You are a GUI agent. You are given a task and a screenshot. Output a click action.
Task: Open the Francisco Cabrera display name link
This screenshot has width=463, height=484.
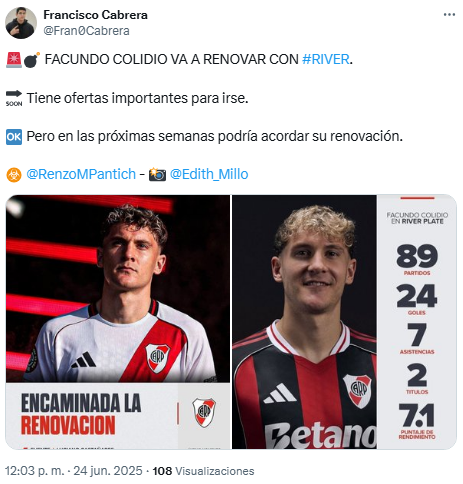(95, 15)
